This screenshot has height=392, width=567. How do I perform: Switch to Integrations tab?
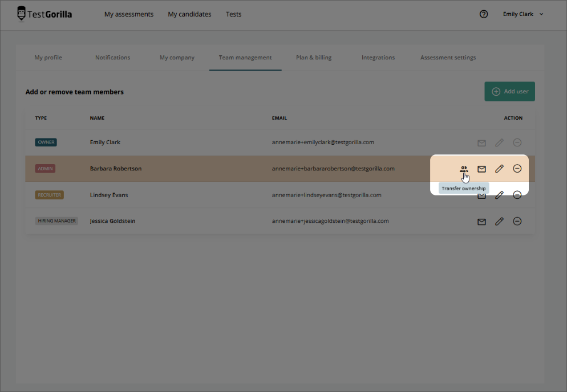(378, 58)
